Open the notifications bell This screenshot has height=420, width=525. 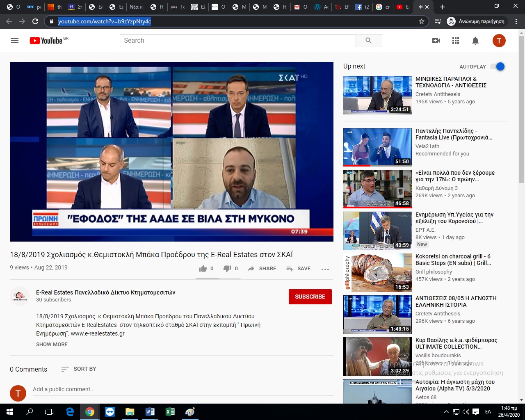pyautogui.click(x=475, y=41)
